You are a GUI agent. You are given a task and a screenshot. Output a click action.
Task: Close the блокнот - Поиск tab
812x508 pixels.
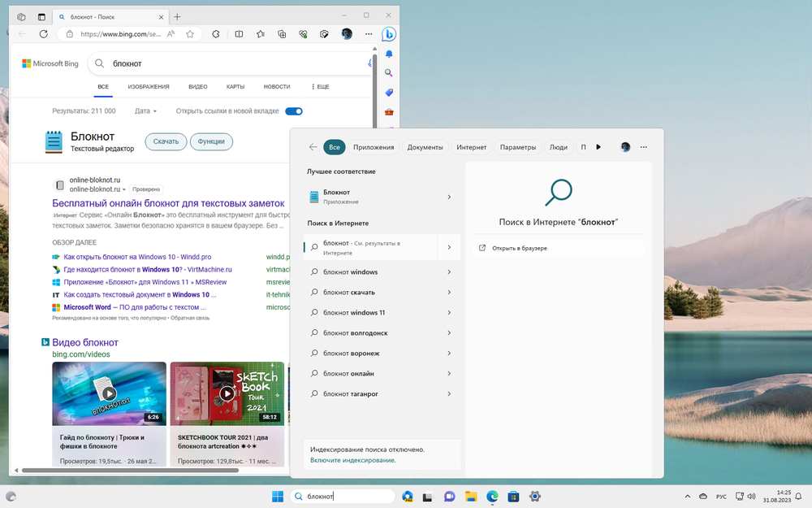click(x=161, y=17)
